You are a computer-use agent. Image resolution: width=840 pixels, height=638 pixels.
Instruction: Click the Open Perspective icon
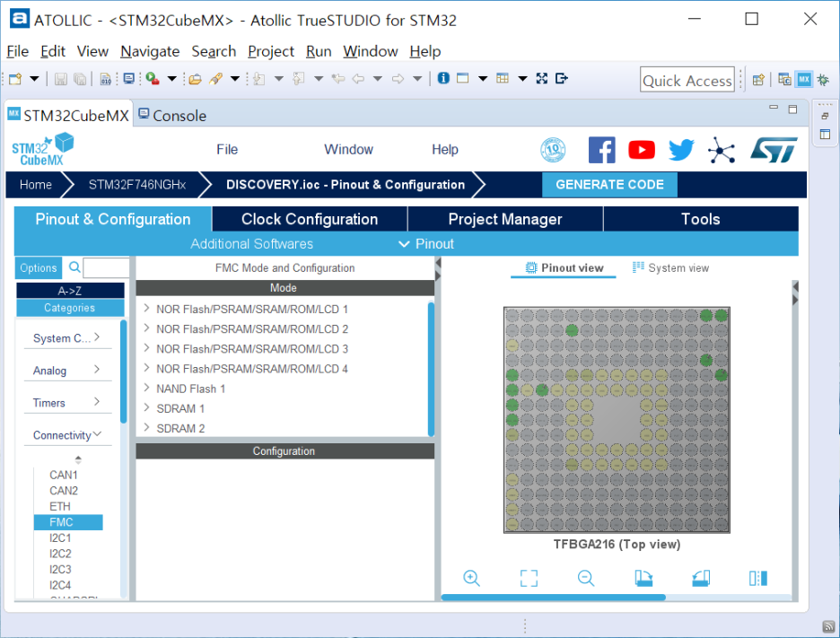[x=758, y=80]
